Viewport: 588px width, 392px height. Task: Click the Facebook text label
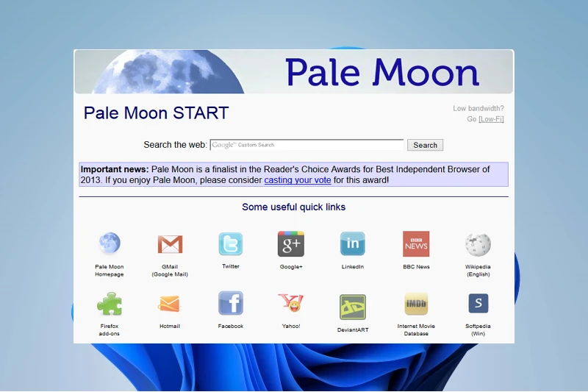tap(231, 326)
